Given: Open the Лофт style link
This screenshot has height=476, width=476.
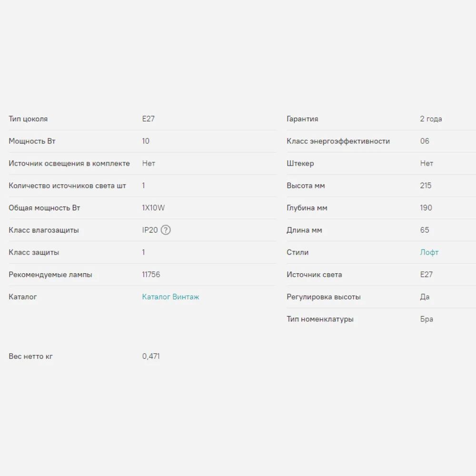Looking at the screenshot, I should (429, 252).
